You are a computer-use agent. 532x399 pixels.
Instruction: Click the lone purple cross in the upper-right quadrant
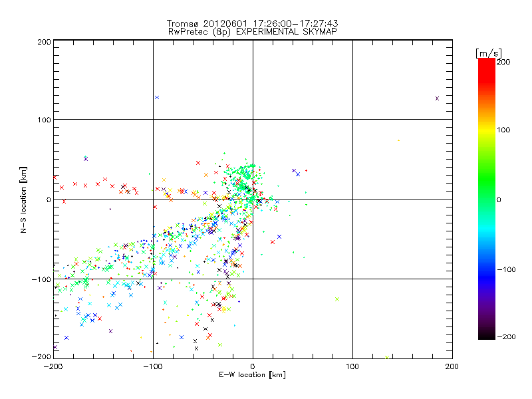[437, 98]
